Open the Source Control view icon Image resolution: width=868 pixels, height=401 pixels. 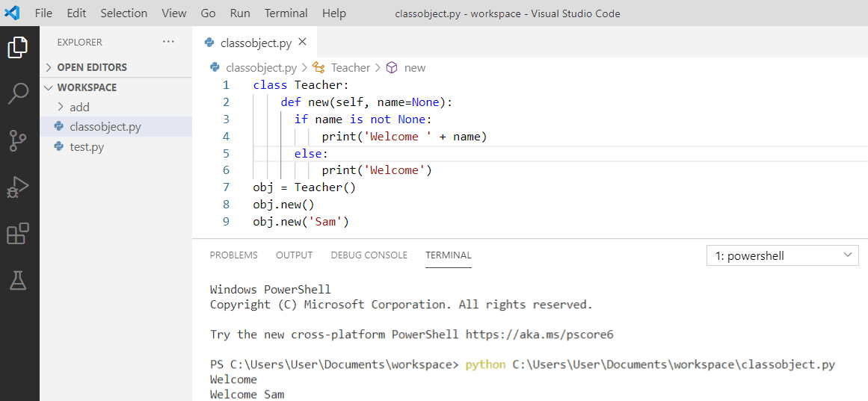pyautogui.click(x=18, y=140)
